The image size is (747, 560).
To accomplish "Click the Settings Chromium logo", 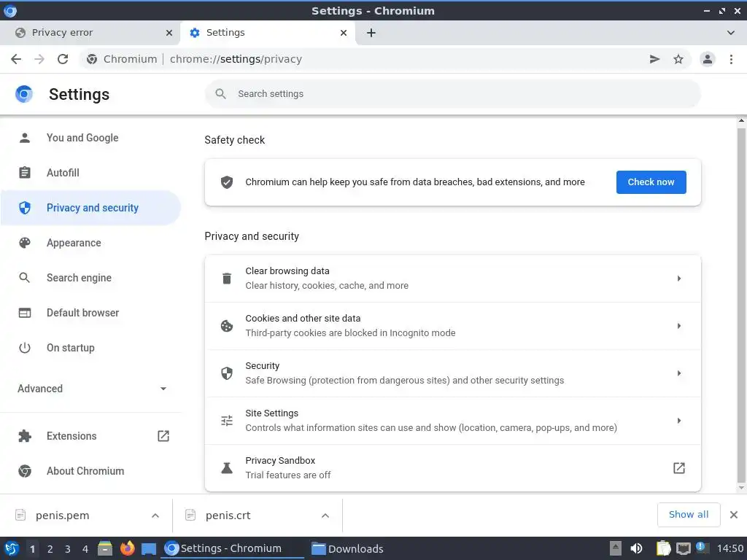I will pos(24,94).
